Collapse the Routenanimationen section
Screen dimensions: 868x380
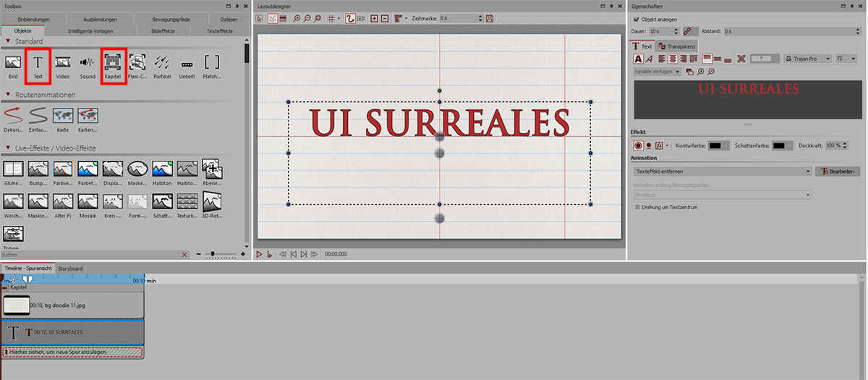pyautogui.click(x=8, y=95)
